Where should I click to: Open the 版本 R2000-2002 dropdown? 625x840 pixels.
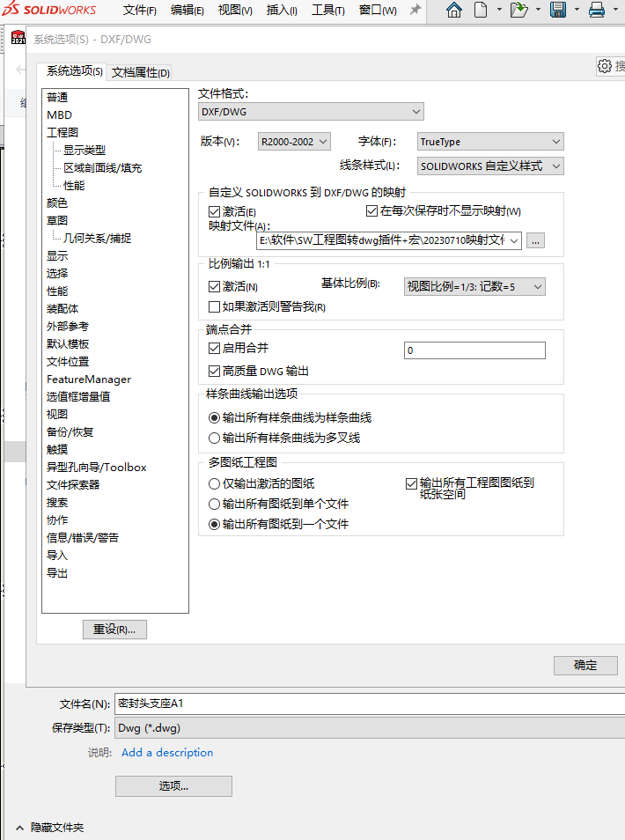[x=294, y=142]
